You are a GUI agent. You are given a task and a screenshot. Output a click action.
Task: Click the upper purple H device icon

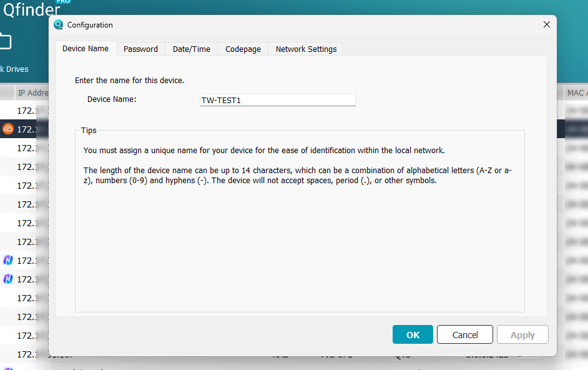[x=8, y=260]
